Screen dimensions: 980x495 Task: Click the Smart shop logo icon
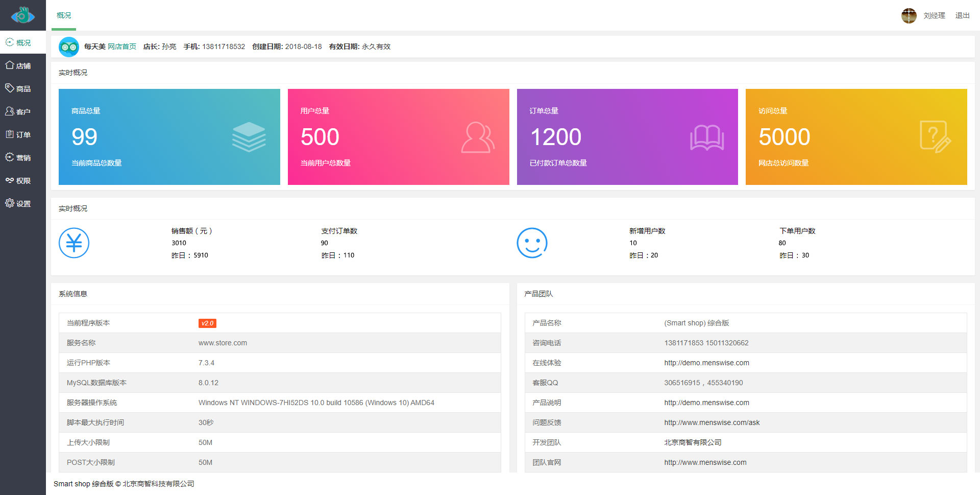[22, 15]
